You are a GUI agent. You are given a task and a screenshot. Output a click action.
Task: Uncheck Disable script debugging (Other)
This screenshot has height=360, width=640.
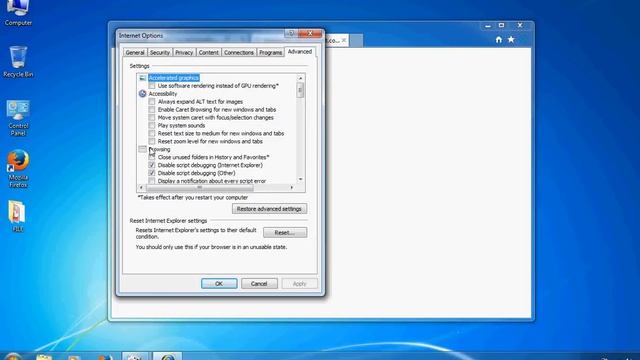152,173
